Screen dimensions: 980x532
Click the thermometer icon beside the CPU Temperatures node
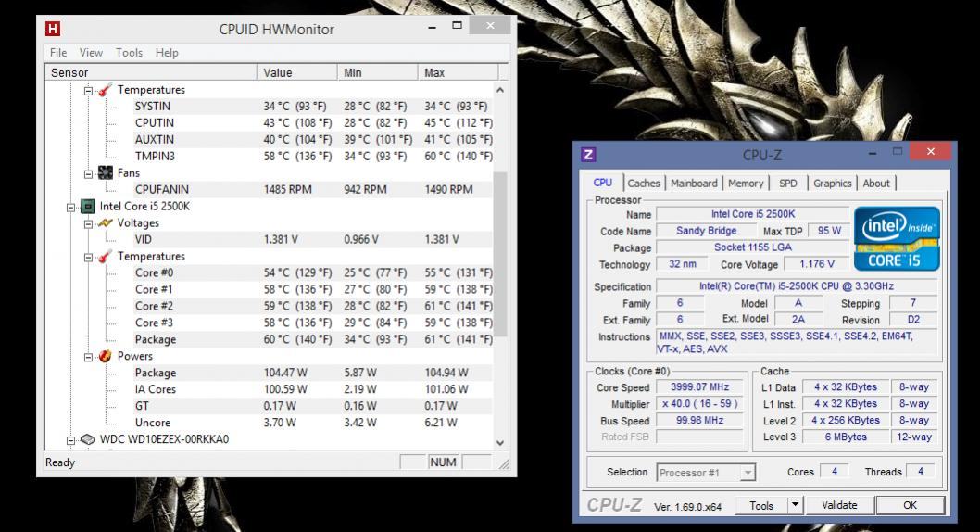105,257
